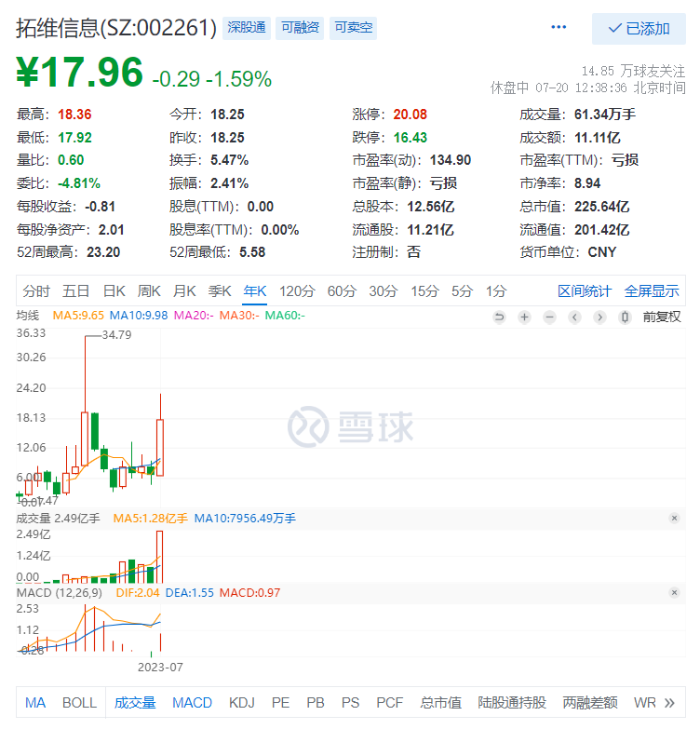Switch to the 30分 chart tab

click(x=384, y=291)
